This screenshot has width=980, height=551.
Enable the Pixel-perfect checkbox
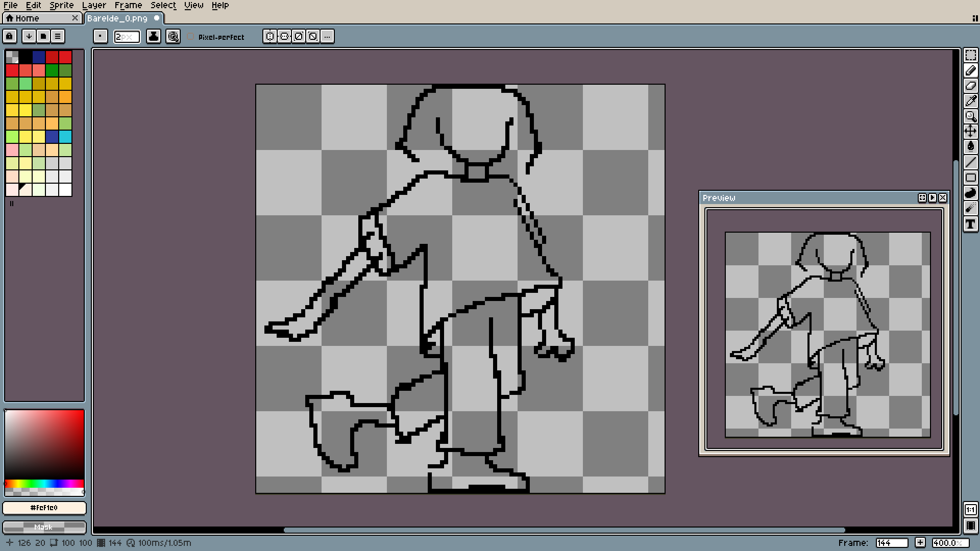pyautogui.click(x=191, y=37)
